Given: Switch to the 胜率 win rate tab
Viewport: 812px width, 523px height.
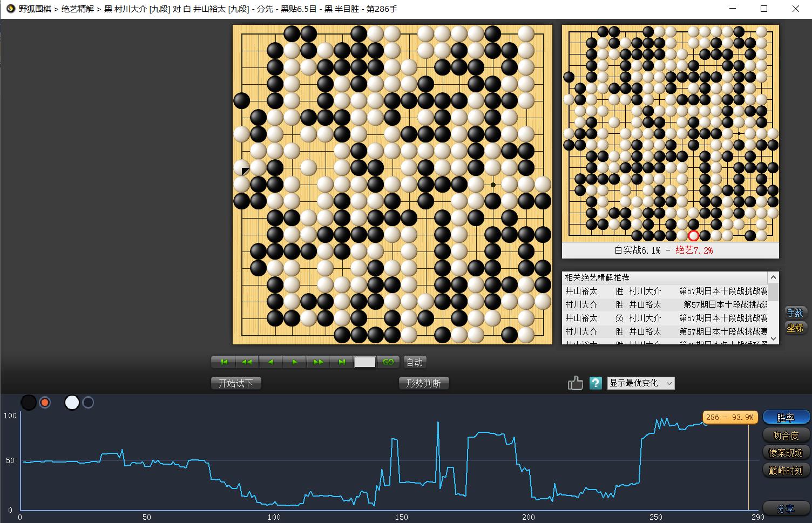Looking at the screenshot, I should [x=786, y=418].
